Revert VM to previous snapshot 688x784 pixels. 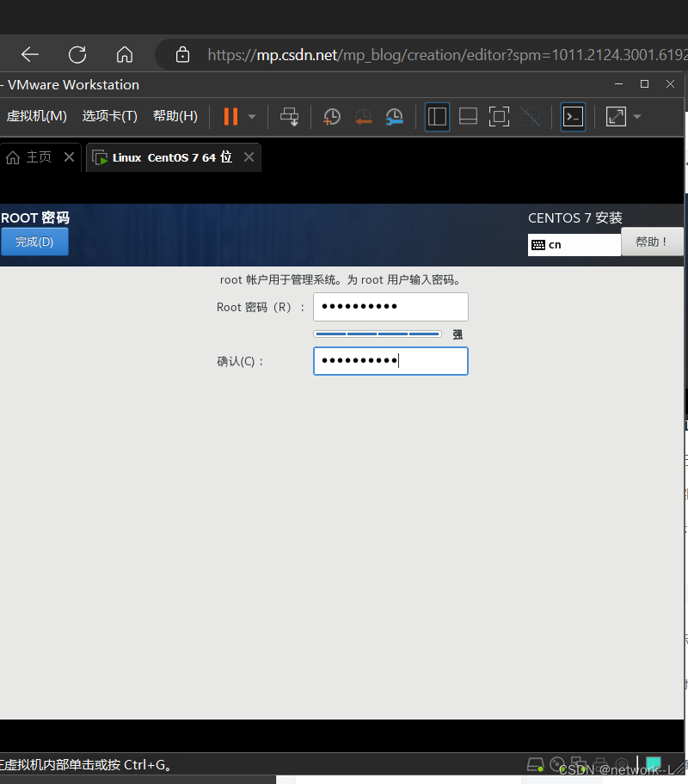pos(363,117)
